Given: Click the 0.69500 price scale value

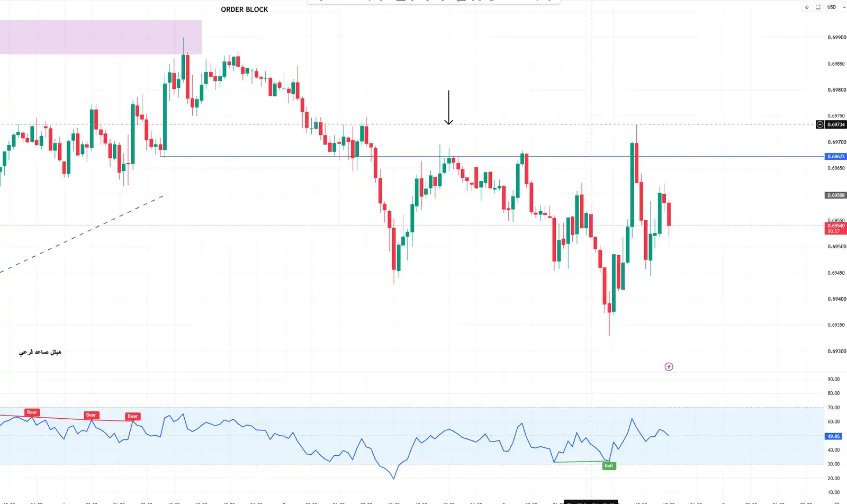Looking at the screenshot, I should [x=836, y=247].
